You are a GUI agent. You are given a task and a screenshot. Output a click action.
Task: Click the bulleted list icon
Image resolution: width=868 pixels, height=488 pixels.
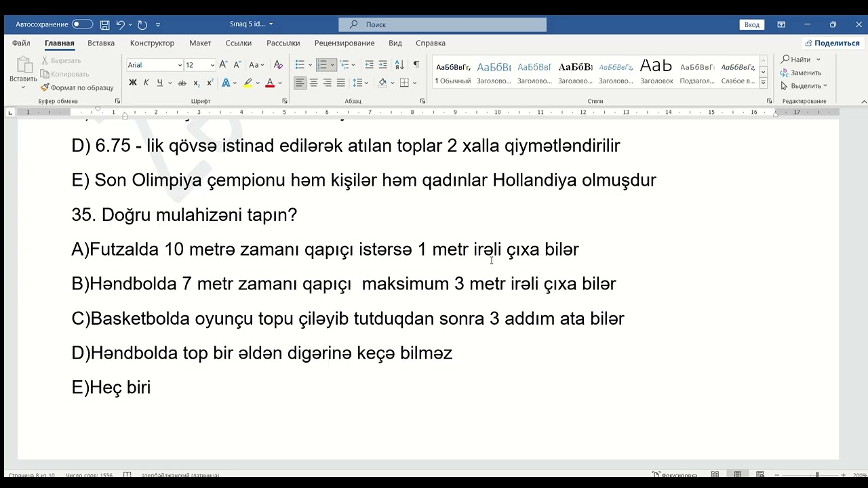[x=300, y=65]
